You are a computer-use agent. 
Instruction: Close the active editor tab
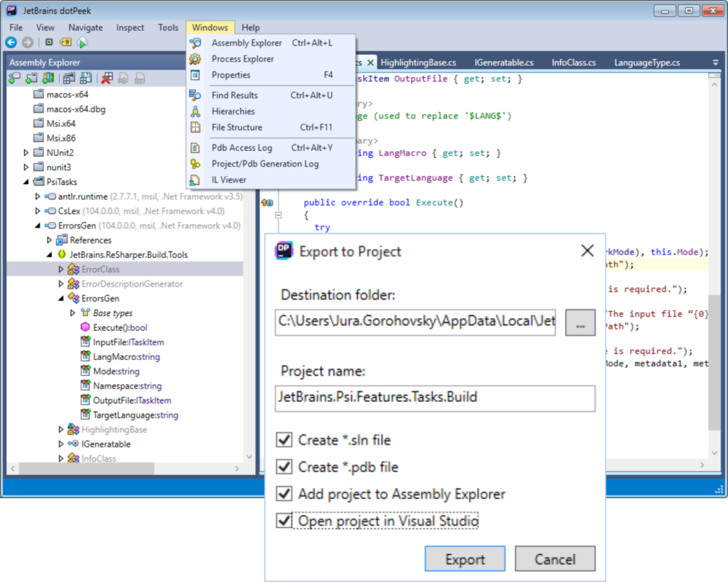click(370, 62)
